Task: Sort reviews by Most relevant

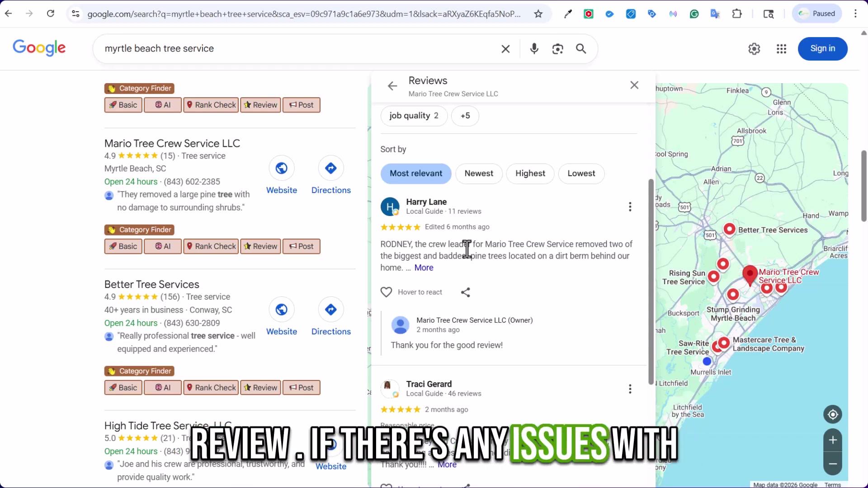Action: pos(416,174)
